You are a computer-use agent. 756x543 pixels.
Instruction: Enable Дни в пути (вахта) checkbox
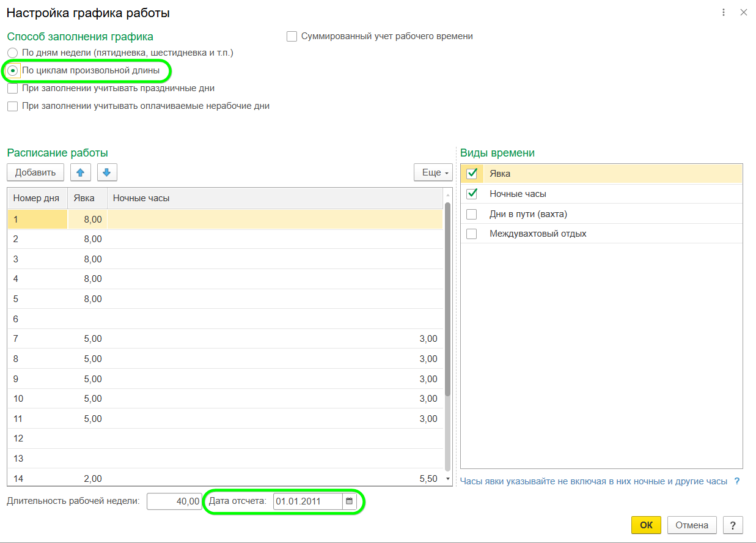[472, 214]
